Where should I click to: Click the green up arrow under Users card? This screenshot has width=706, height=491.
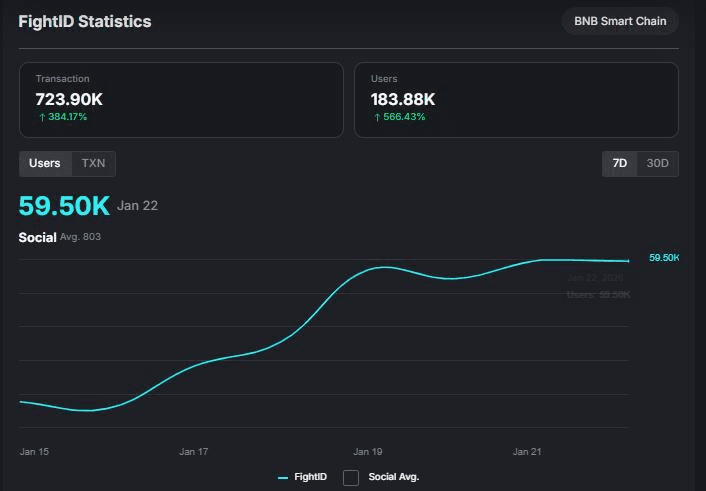[x=377, y=117]
